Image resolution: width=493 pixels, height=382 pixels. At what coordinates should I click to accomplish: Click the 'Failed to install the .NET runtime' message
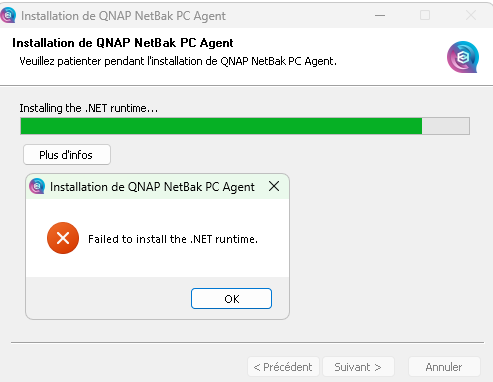[173, 239]
